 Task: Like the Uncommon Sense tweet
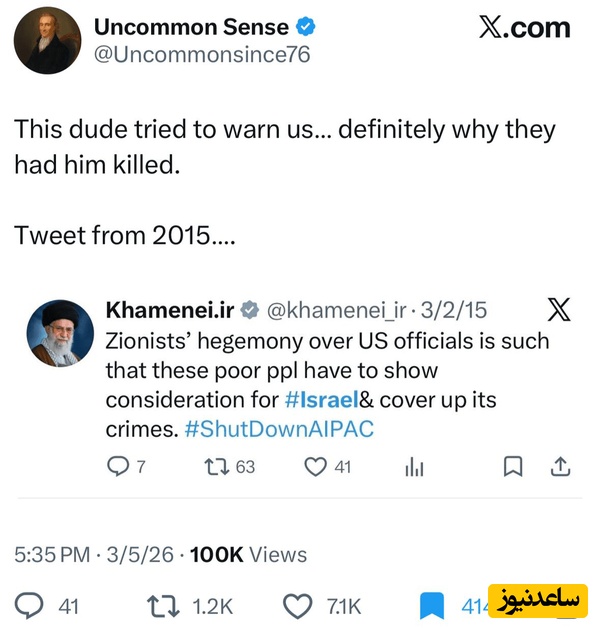298,606
